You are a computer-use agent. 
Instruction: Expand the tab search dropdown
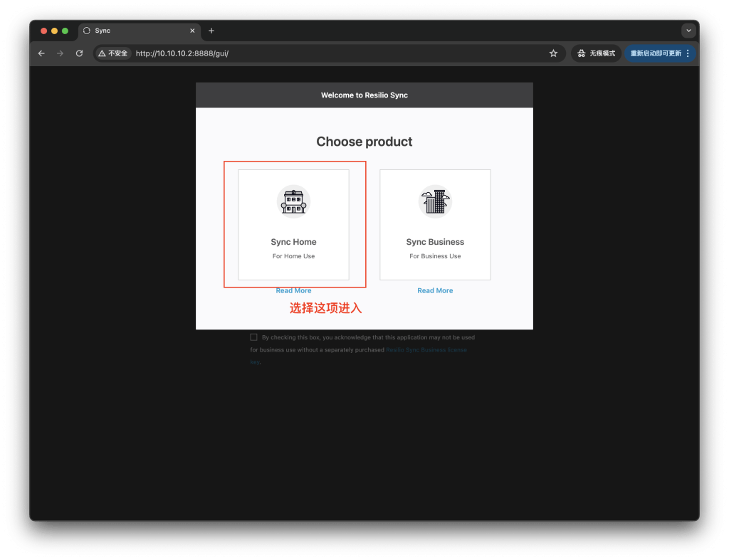pyautogui.click(x=688, y=31)
